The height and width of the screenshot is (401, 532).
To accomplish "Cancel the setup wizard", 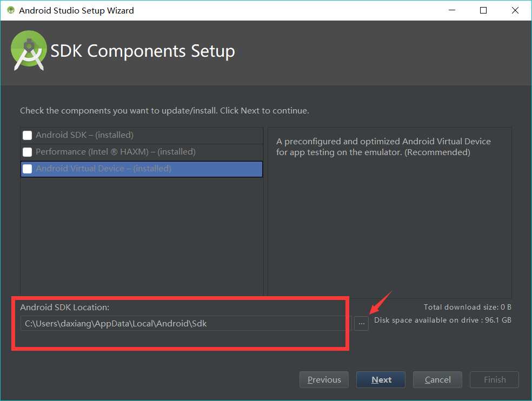I will 437,379.
